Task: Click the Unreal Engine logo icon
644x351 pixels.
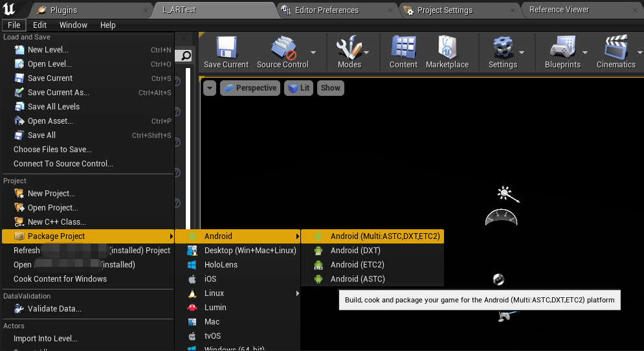Action: [x=8, y=8]
